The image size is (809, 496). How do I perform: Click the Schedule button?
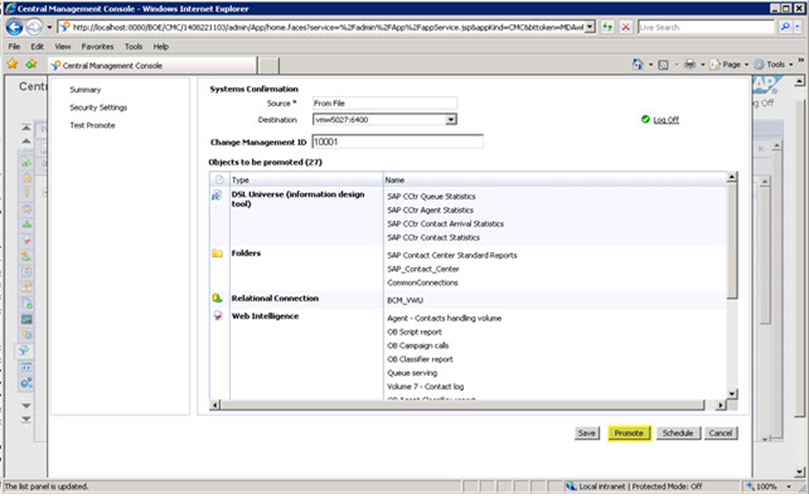(677, 433)
